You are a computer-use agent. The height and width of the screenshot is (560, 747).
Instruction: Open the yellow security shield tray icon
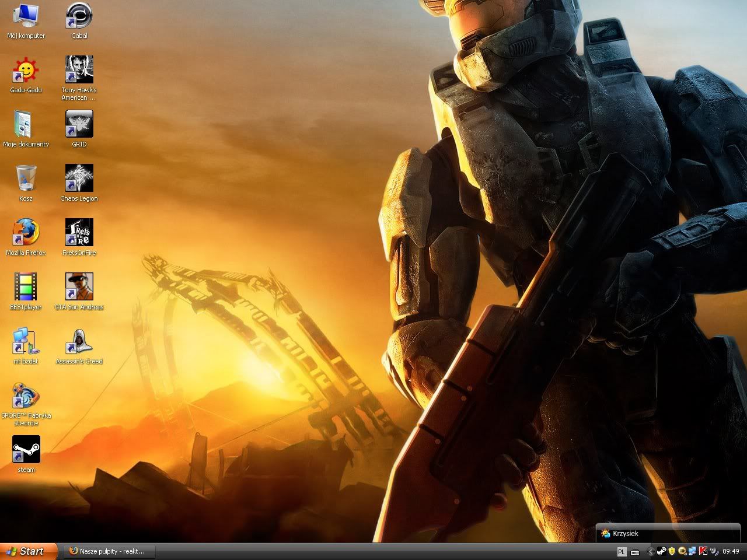[x=672, y=551]
